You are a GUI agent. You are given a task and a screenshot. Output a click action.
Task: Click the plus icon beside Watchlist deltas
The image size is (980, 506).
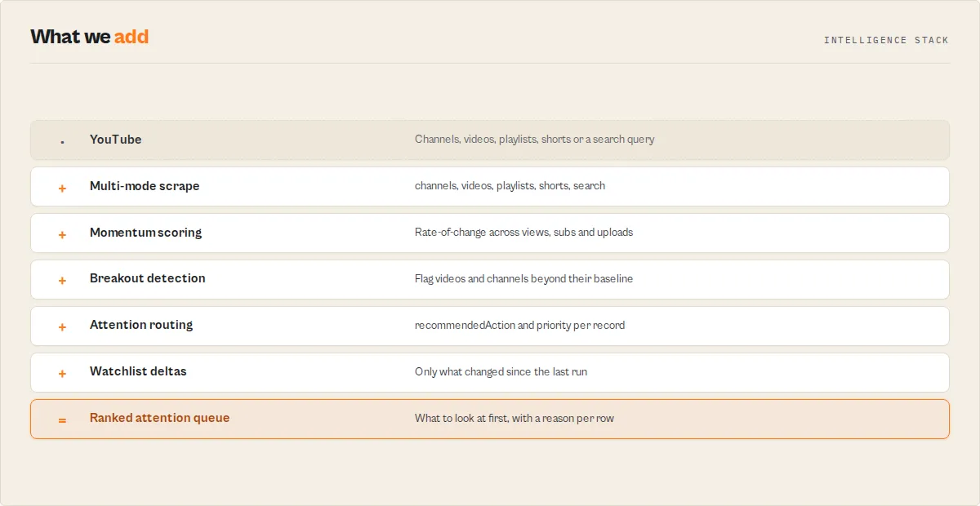pyautogui.click(x=62, y=374)
